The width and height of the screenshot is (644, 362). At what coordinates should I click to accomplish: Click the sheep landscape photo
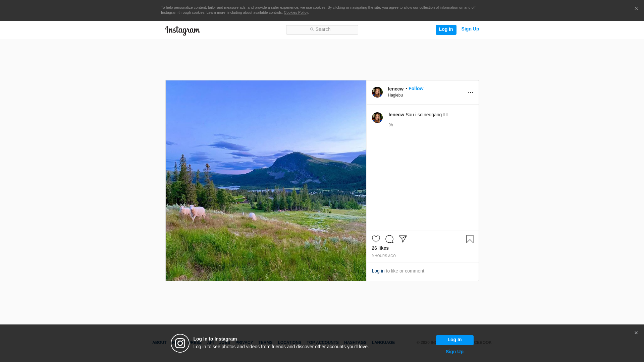pyautogui.click(x=266, y=181)
